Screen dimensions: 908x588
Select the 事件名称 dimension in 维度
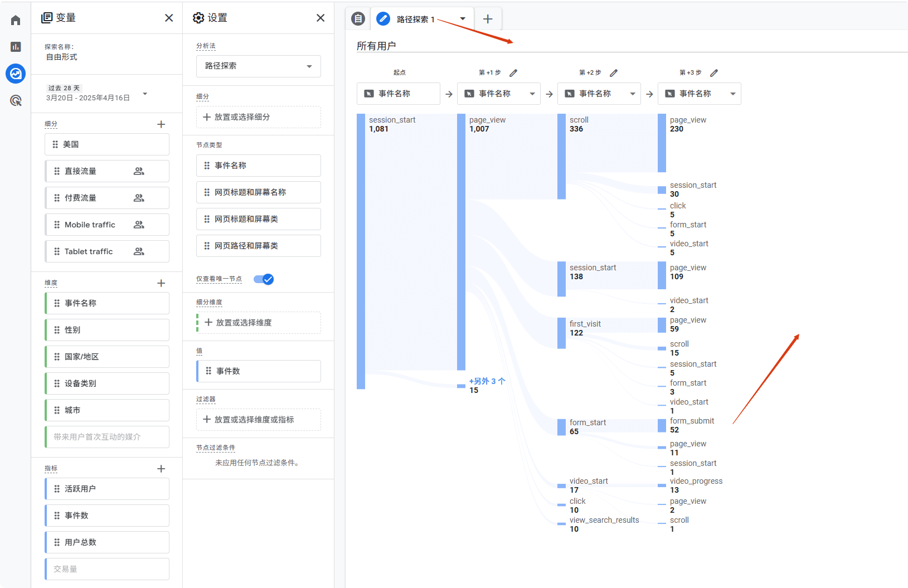107,303
